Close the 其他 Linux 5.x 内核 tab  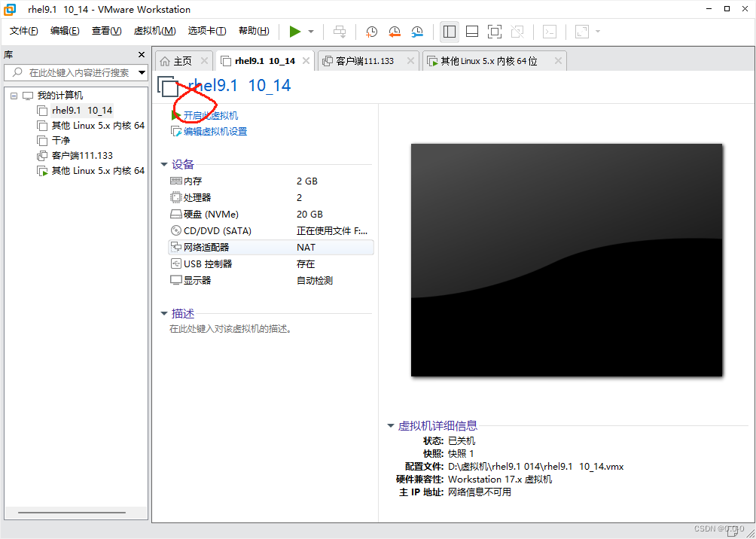[x=558, y=61]
